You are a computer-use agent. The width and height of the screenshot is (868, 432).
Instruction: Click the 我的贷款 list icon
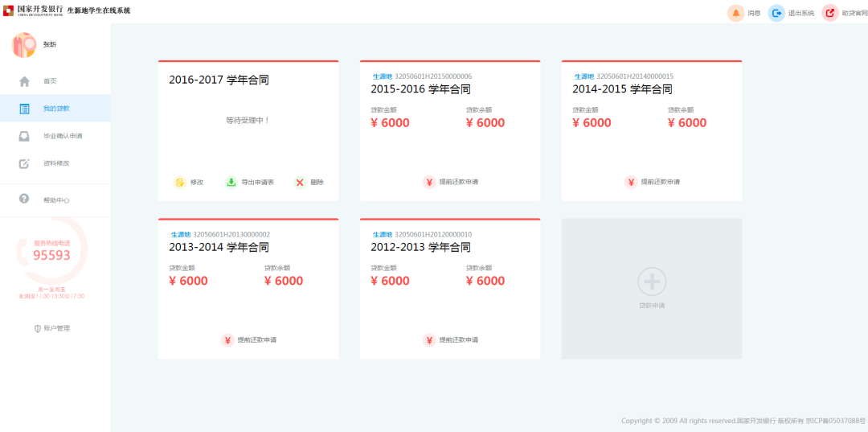[24, 109]
